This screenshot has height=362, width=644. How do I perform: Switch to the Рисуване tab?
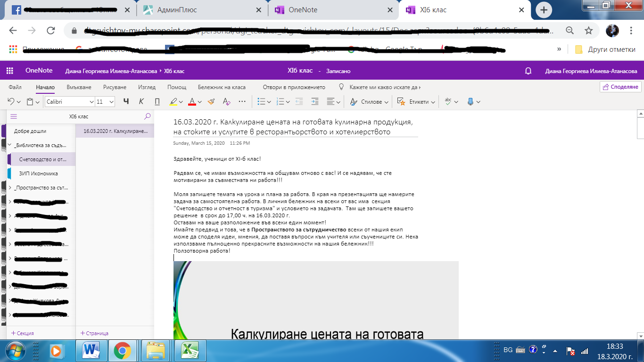115,87
